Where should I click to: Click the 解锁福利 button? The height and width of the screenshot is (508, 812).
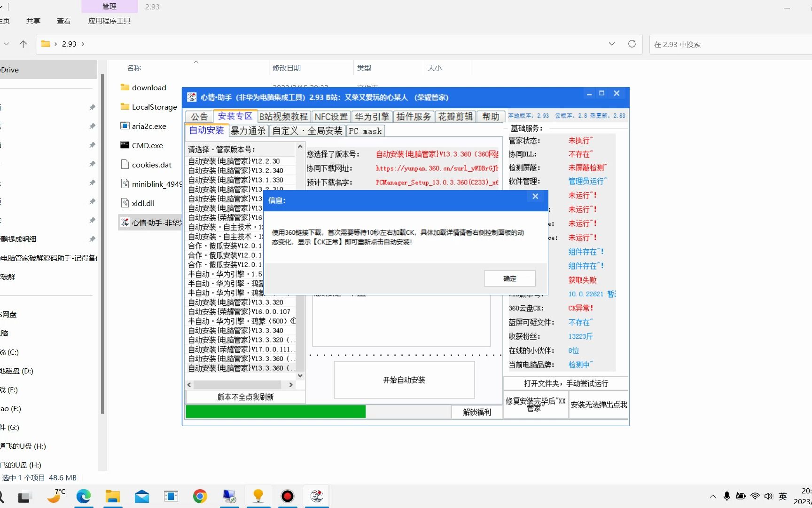[x=477, y=412]
